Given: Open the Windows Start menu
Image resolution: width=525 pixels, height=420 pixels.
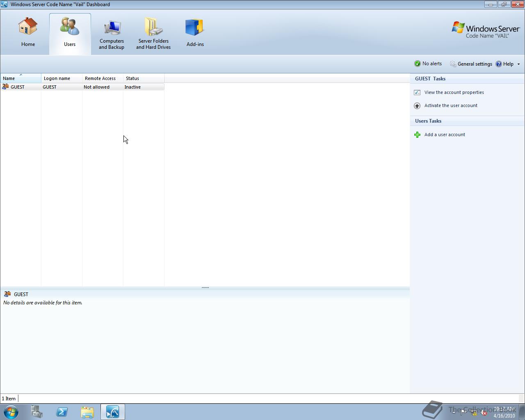Looking at the screenshot, I should coord(11,412).
